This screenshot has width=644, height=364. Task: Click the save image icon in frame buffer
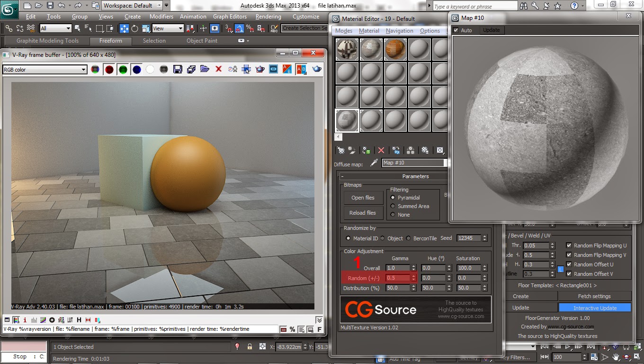[178, 70]
